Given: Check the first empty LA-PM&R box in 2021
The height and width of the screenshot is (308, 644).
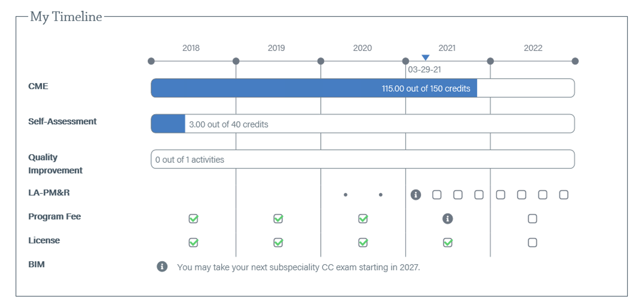Looking at the screenshot, I should tap(437, 195).
